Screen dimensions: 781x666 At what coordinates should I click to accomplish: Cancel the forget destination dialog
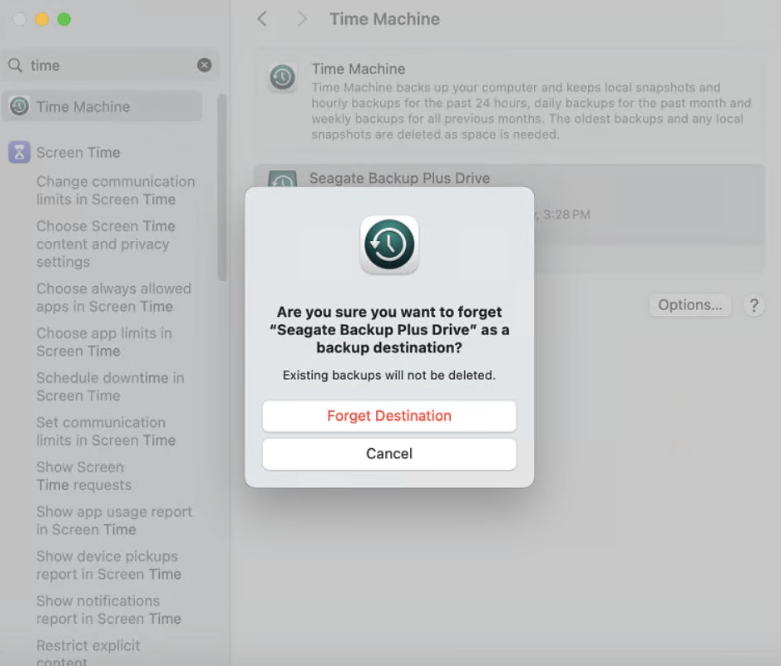pyautogui.click(x=389, y=454)
